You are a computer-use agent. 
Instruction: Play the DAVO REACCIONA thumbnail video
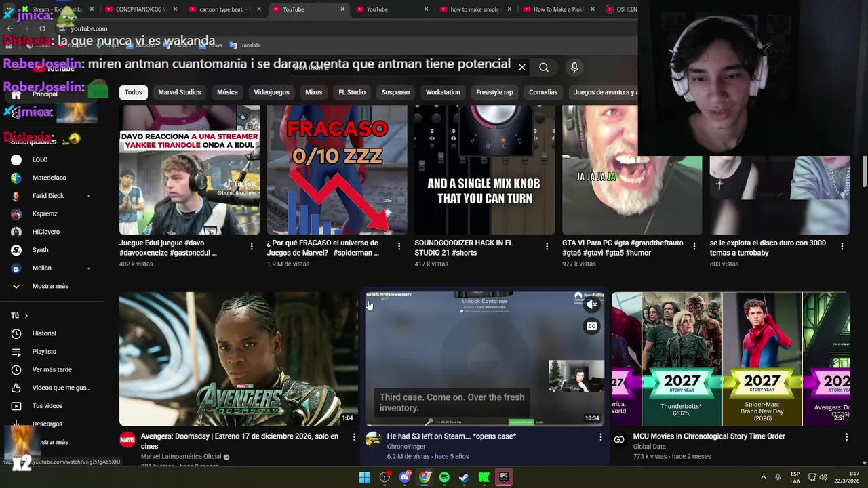189,169
